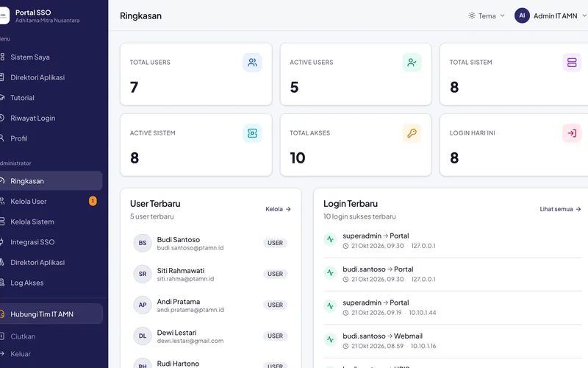Click the Login Hari Ini login icon

572,133
